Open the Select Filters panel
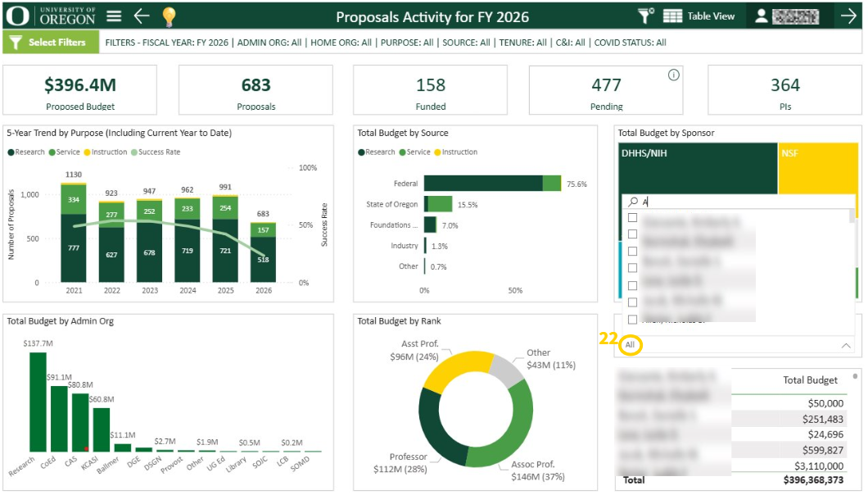The width and height of the screenshot is (868, 495). (51, 43)
